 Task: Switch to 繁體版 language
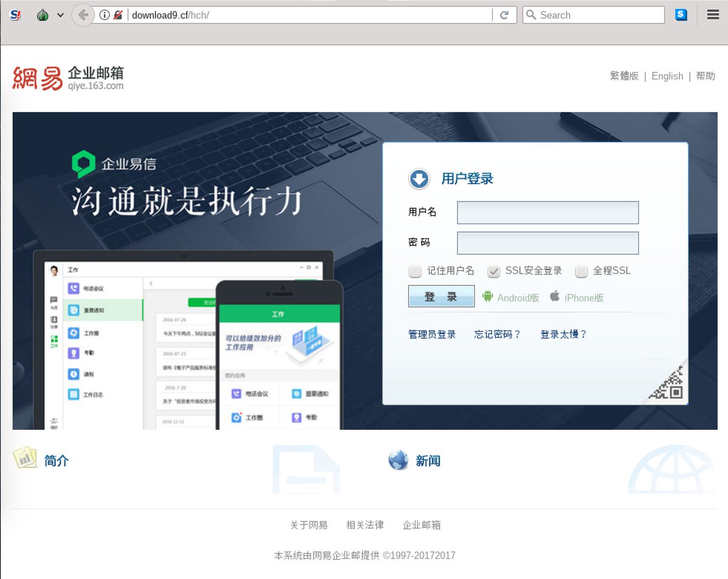(x=624, y=76)
